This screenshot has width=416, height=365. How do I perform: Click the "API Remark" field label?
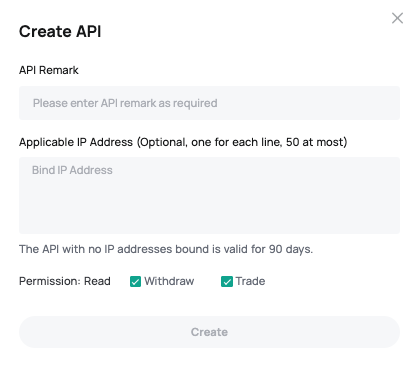(49, 70)
